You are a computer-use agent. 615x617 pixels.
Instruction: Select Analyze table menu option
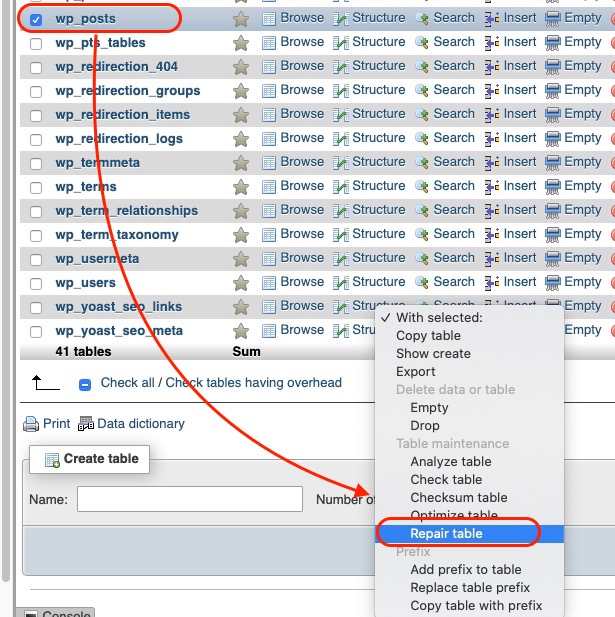pyautogui.click(x=469, y=462)
